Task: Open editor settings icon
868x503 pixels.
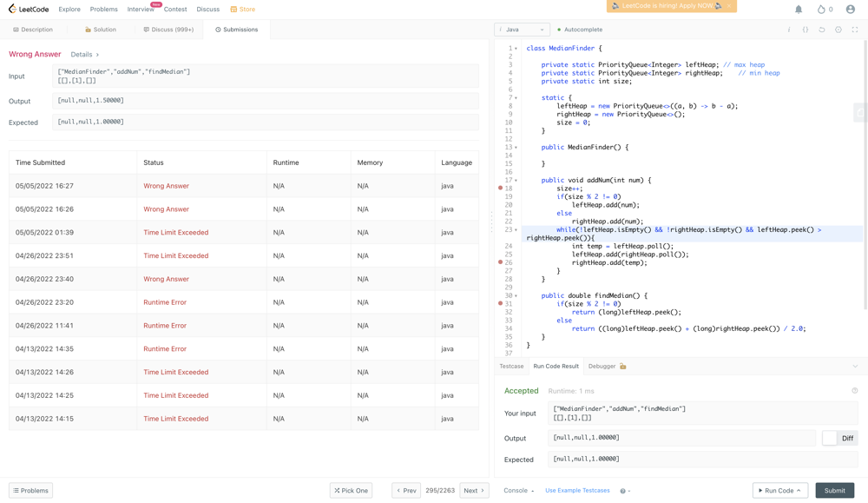Action: coord(838,30)
